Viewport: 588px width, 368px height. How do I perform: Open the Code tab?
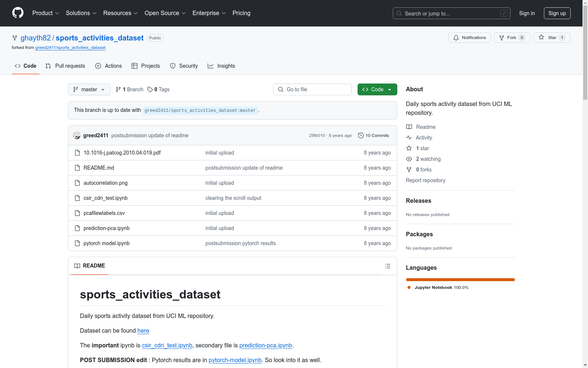pyautogui.click(x=26, y=66)
